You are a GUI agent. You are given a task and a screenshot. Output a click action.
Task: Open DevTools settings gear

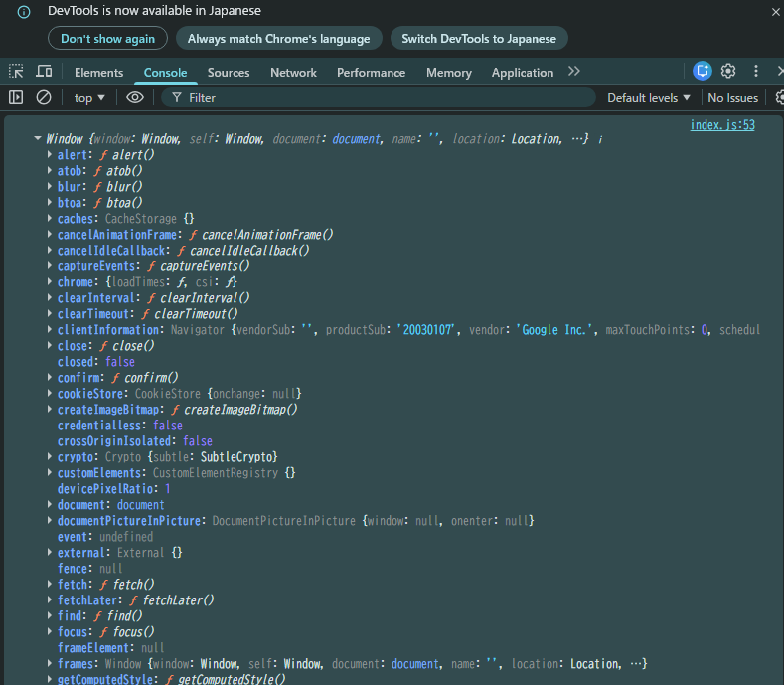(728, 71)
